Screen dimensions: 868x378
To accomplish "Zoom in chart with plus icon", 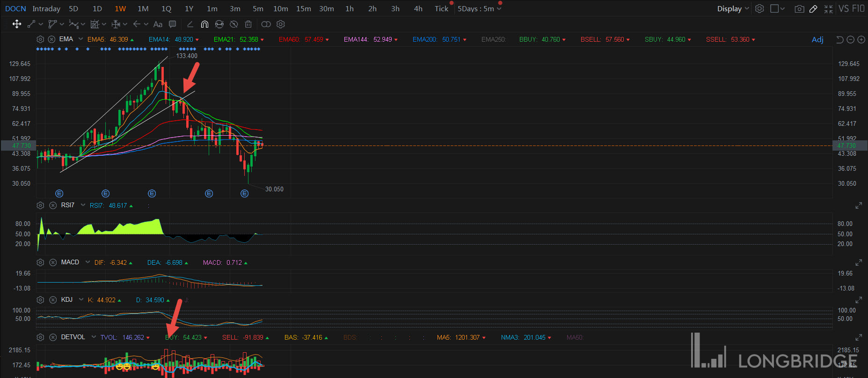I will point(861,40).
